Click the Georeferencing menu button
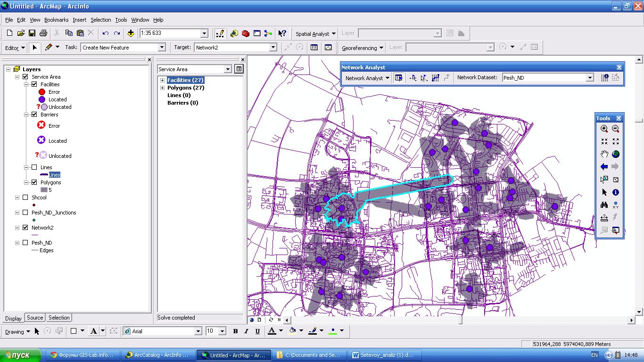The width and height of the screenshot is (644, 362). [362, 48]
